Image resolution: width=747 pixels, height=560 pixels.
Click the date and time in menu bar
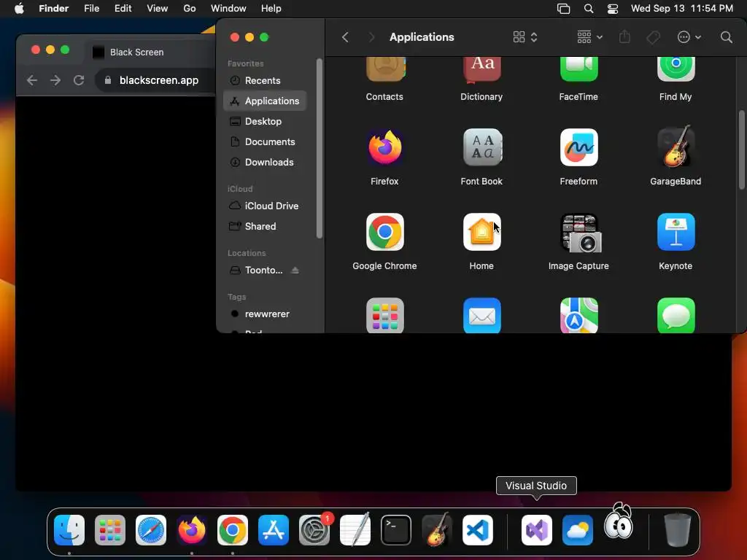pos(682,9)
